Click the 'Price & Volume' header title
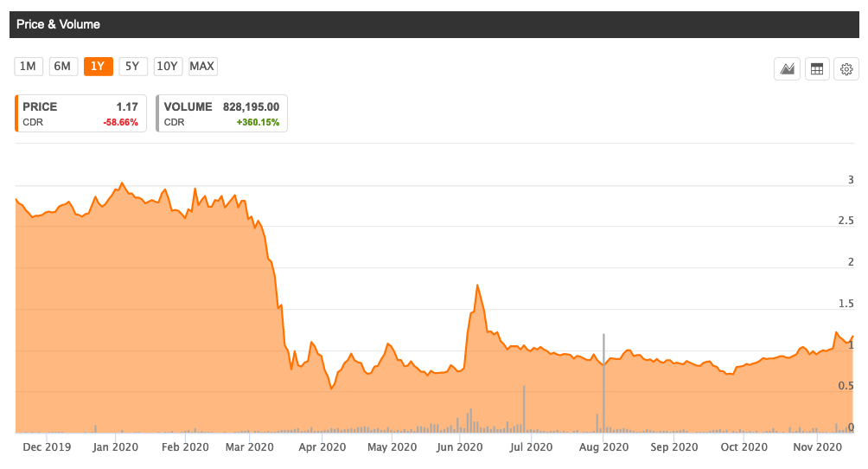Viewport: 868px width, 469px height. click(58, 24)
